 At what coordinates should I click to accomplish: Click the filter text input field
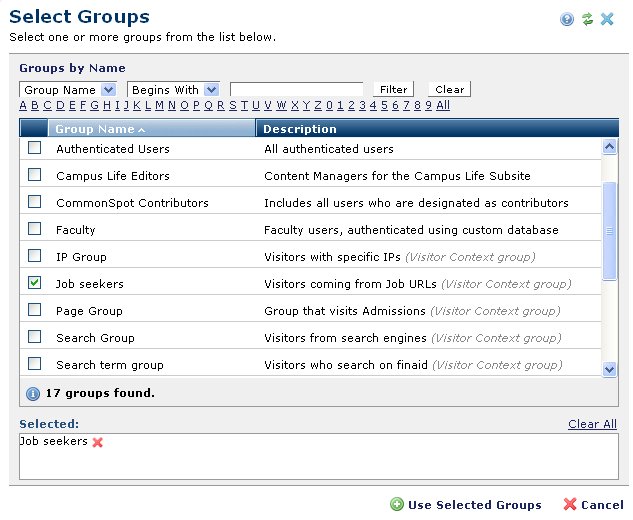pyautogui.click(x=296, y=90)
